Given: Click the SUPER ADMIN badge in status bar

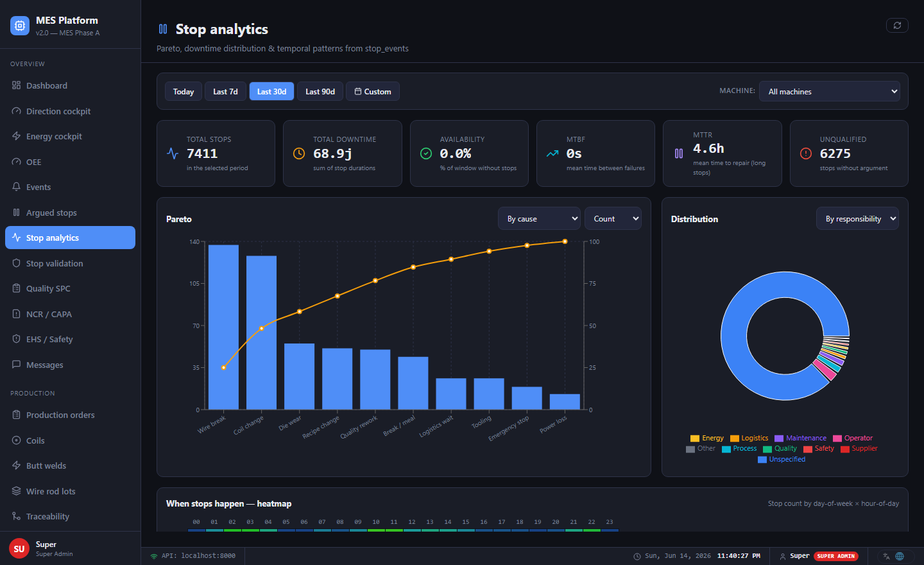Looking at the screenshot, I should [836, 556].
